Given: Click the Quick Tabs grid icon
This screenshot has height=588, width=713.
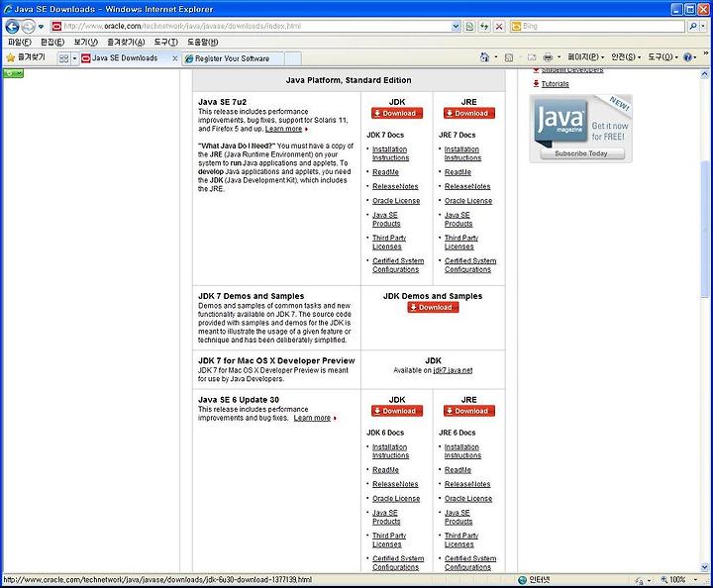Looking at the screenshot, I should tap(63, 58).
